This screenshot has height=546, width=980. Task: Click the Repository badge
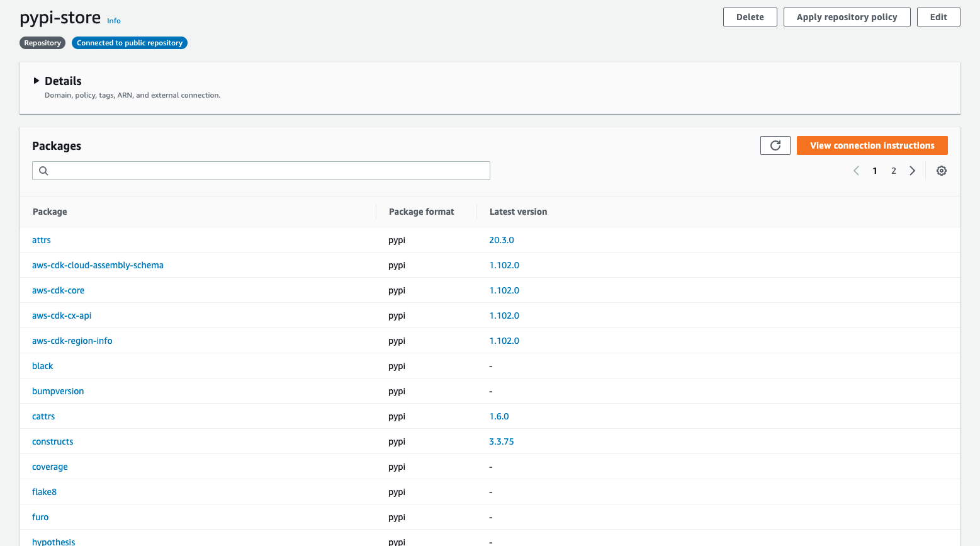click(x=42, y=43)
